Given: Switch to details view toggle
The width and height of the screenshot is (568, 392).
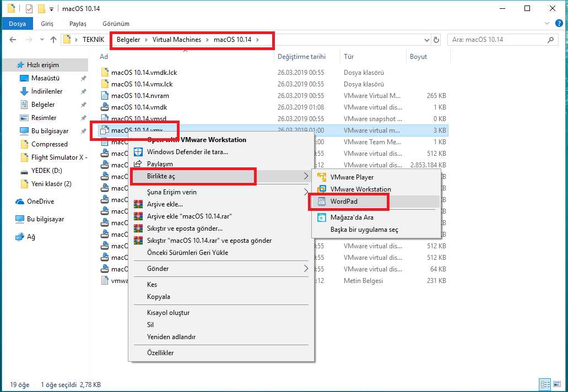Looking at the screenshot, I should click(x=544, y=384).
